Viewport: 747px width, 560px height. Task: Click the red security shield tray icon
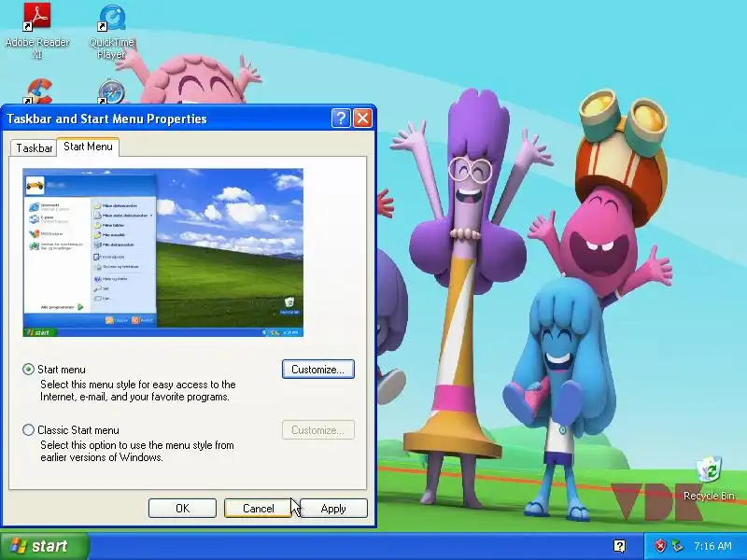pos(660,546)
